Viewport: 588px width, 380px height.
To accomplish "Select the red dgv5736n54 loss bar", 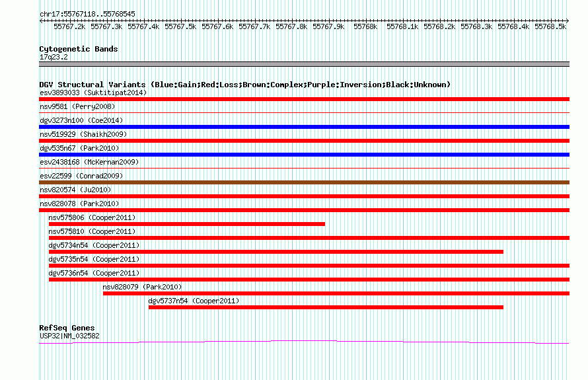I will tap(309, 280).
